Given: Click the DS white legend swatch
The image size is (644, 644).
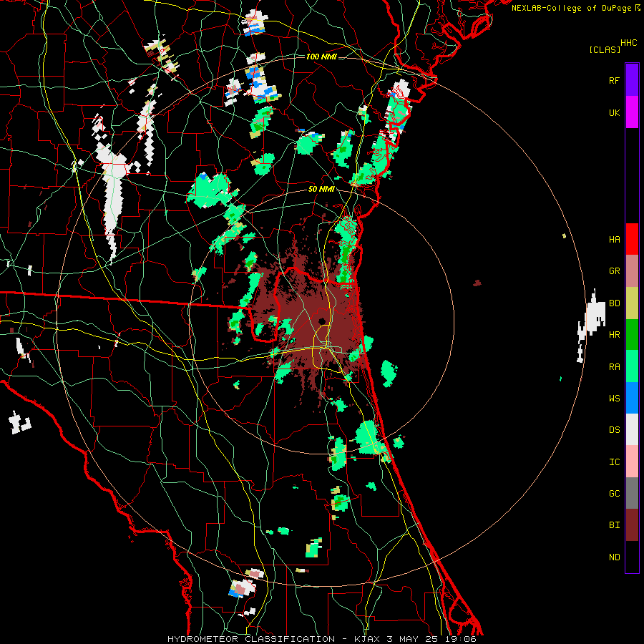Looking at the screenshot, I should click(632, 429).
